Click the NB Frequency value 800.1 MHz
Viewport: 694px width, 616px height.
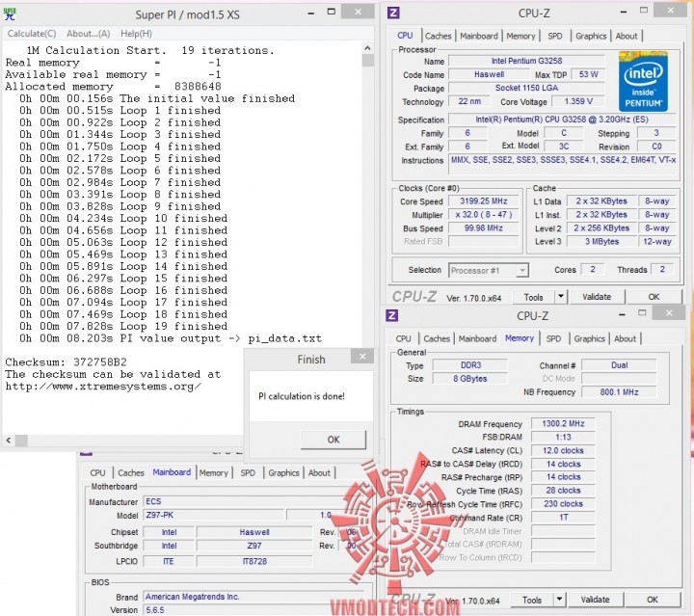click(x=619, y=391)
